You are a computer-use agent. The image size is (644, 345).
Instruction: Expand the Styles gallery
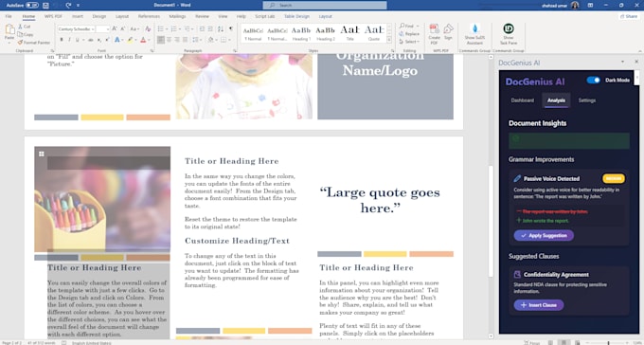pyautogui.click(x=389, y=40)
